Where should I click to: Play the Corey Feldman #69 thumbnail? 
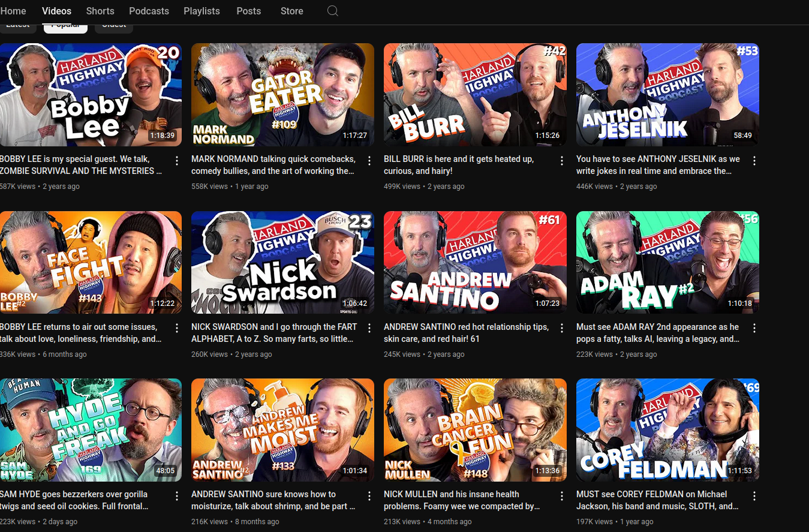(667, 429)
